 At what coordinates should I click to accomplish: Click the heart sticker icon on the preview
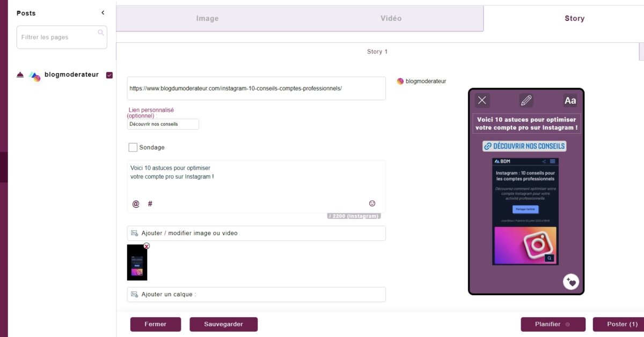[571, 281]
